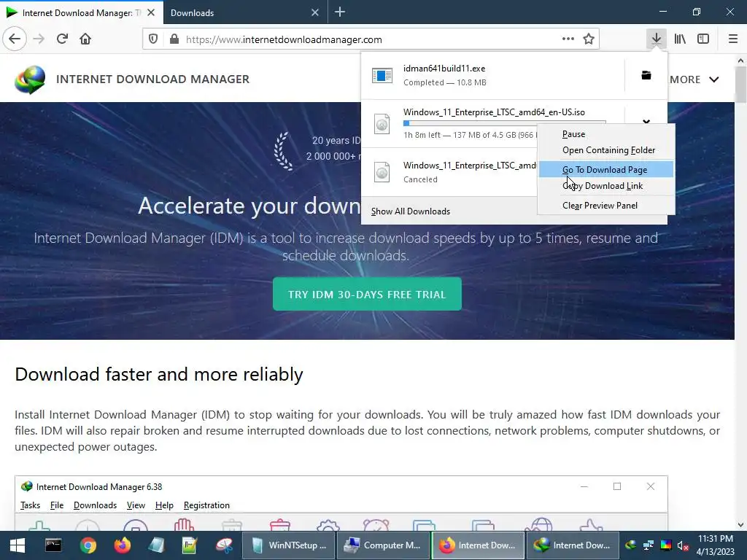Viewport: 747px width, 560px height.
Task: Open Notepad++ icon in taskbar
Action: 189,545
